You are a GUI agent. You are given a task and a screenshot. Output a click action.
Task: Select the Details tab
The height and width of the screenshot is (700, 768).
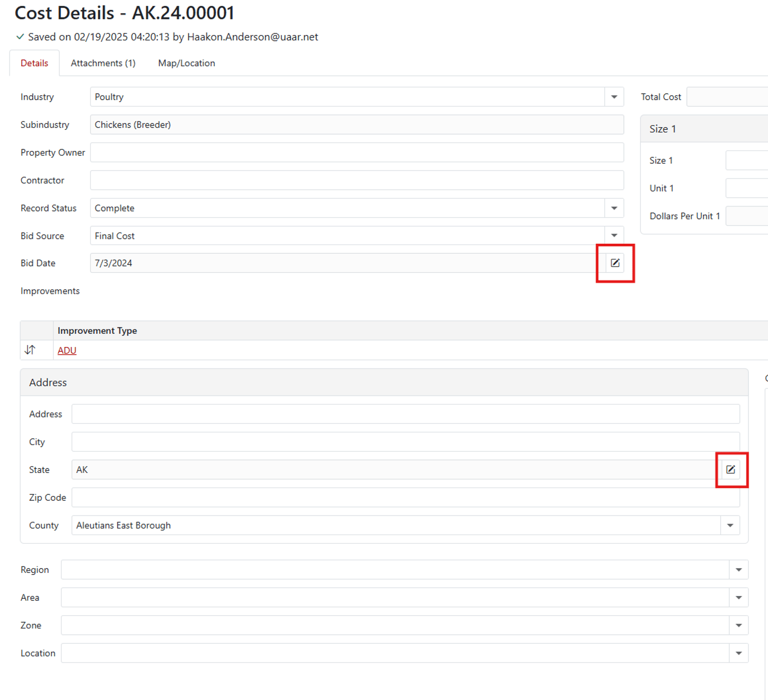coord(34,63)
